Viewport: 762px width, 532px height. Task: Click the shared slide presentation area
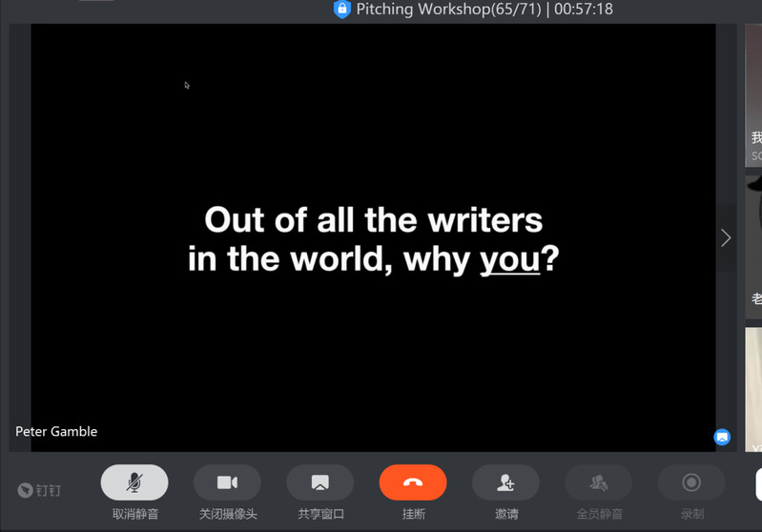coord(373,236)
